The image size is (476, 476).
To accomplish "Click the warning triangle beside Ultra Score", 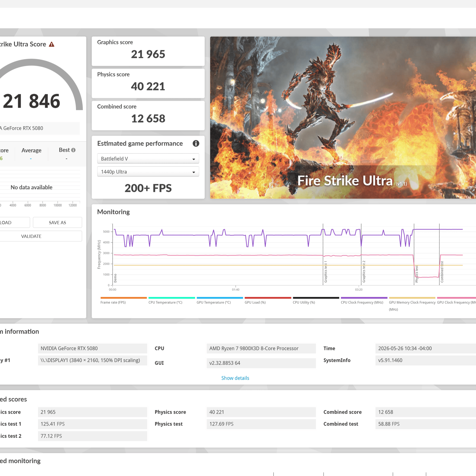I will pyautogui.click(x=52, y=44).
